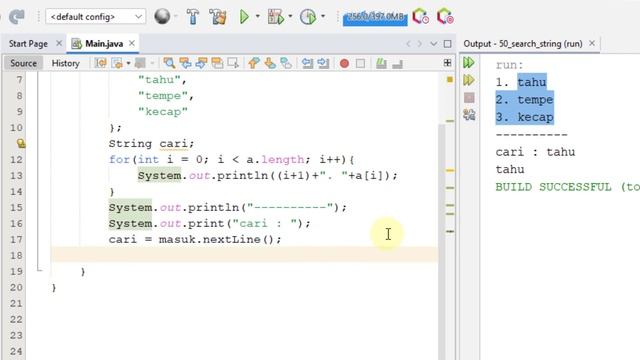
Task: Click Find Next Occurrence icon
Action: [201, 63]
